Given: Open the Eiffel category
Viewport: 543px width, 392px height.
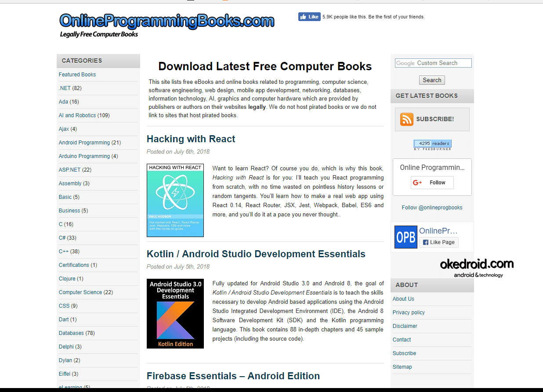Looking at the screenshot, I should (65, 374).
